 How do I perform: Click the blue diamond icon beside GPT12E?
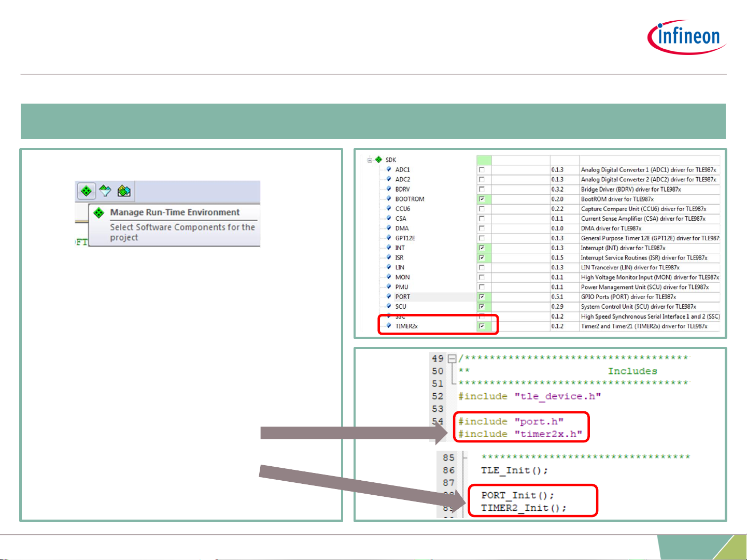coord(389,238)
